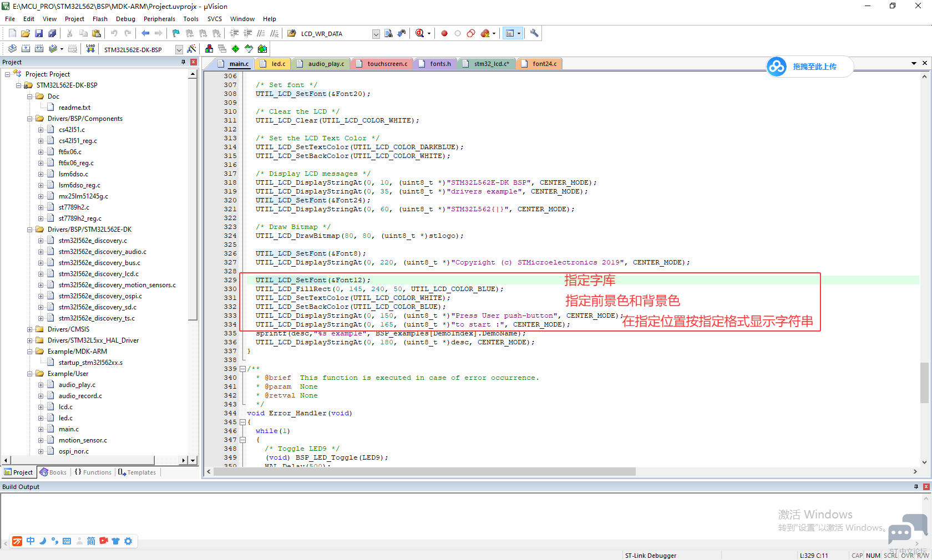Start the debug session with magnifier icon
This screenshot has width=932, height=560.
coord(420,33)
